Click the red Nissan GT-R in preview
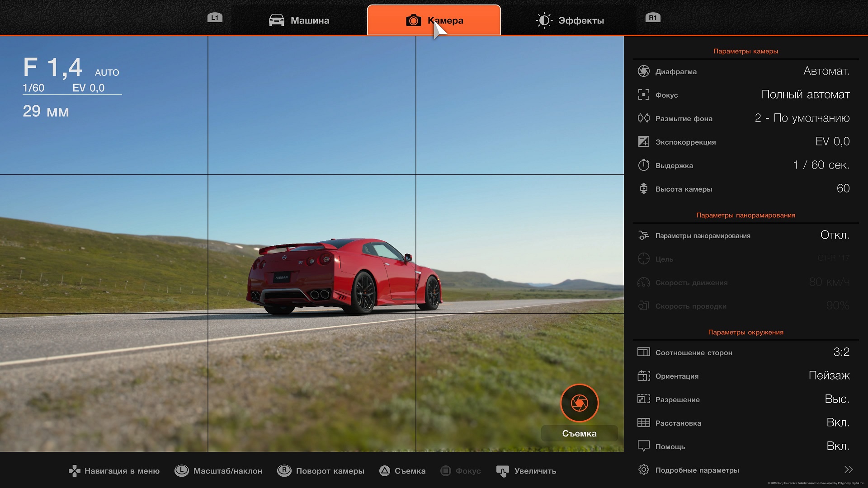 [x=344, y=277]
